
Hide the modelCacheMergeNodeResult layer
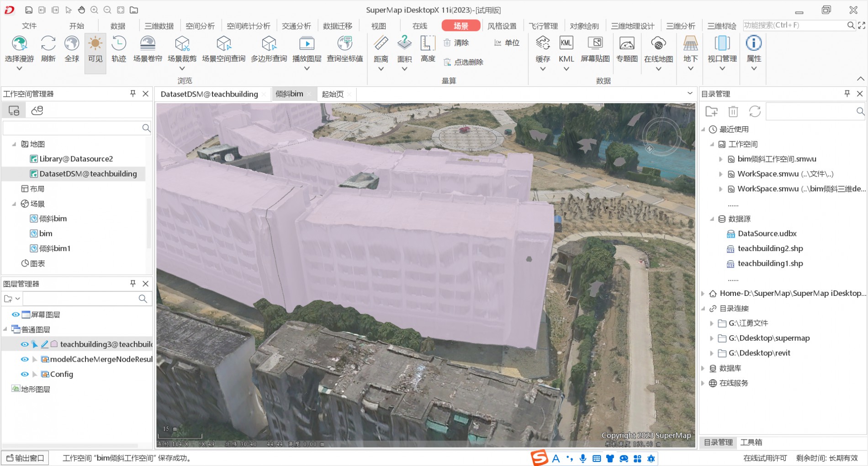(x=25, y=359)
